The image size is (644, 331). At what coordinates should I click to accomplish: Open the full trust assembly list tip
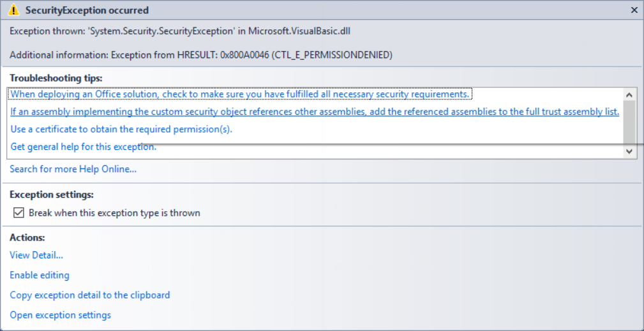[x=315, y=112]
